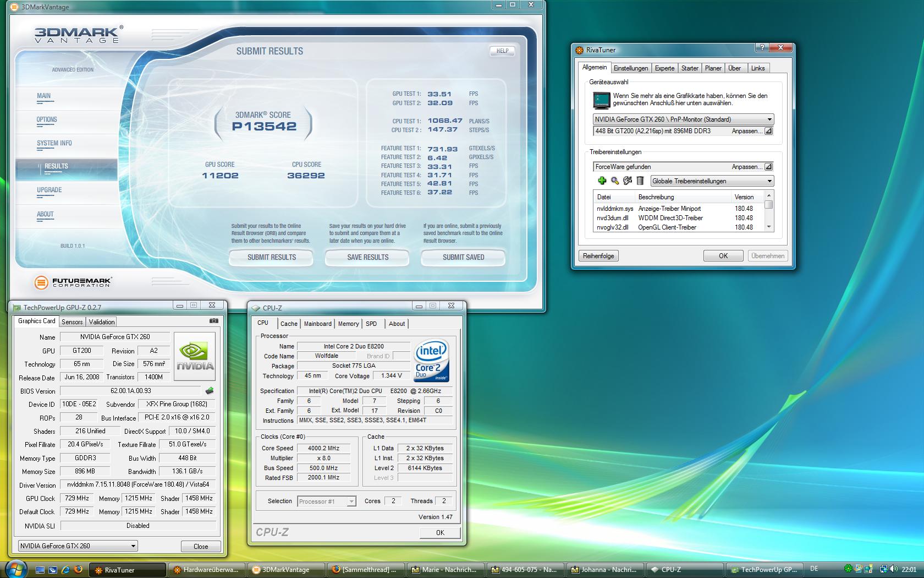The width and height of the screenshot is (924, 578).
Task: Click the RivaTuner title bar app icon
Action: tap(579, 50)
